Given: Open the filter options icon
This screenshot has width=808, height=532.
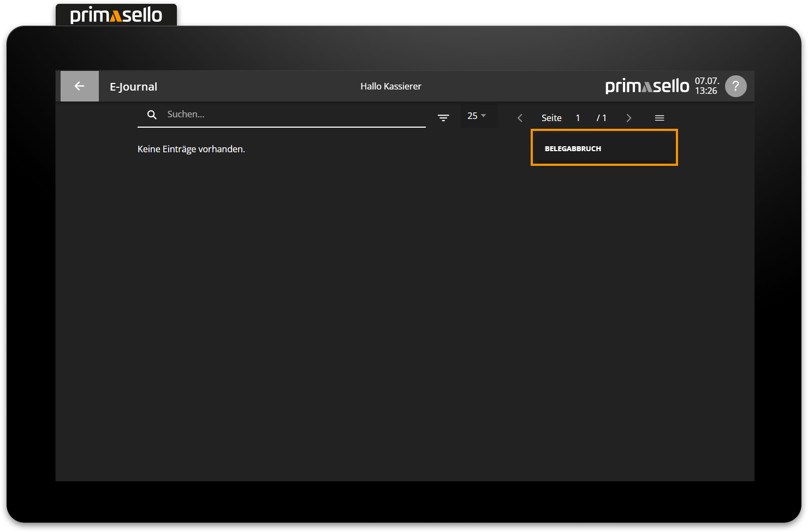Looking at the screenshot, I should tap(443, 117).
